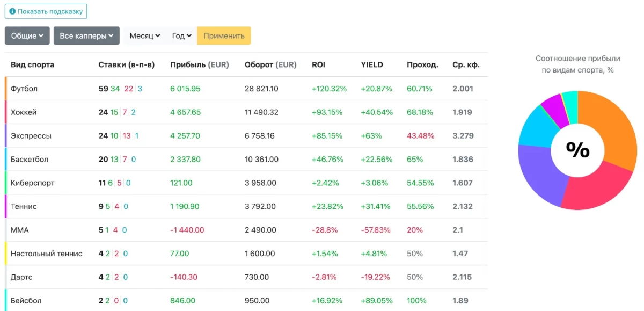Viewport: 644px width, 311px height.
Task: Click the red segment of the donut chart
Action: tap(596, 189)
